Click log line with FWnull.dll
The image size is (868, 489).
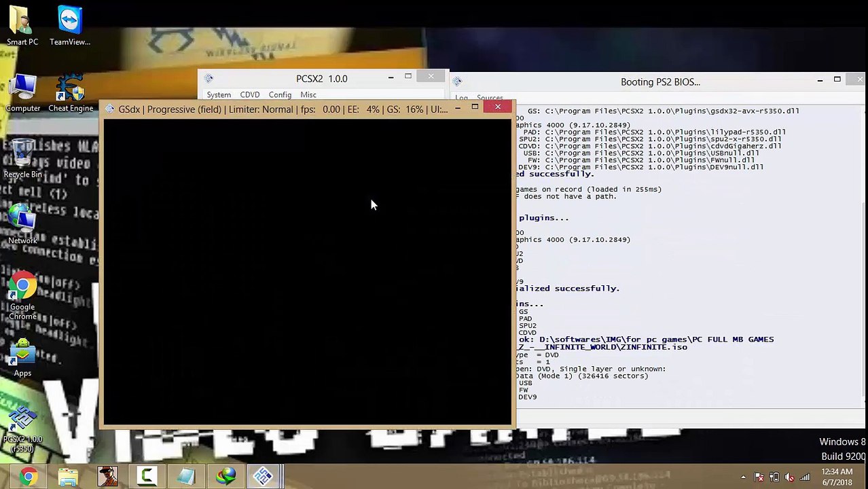coord(641,160)
